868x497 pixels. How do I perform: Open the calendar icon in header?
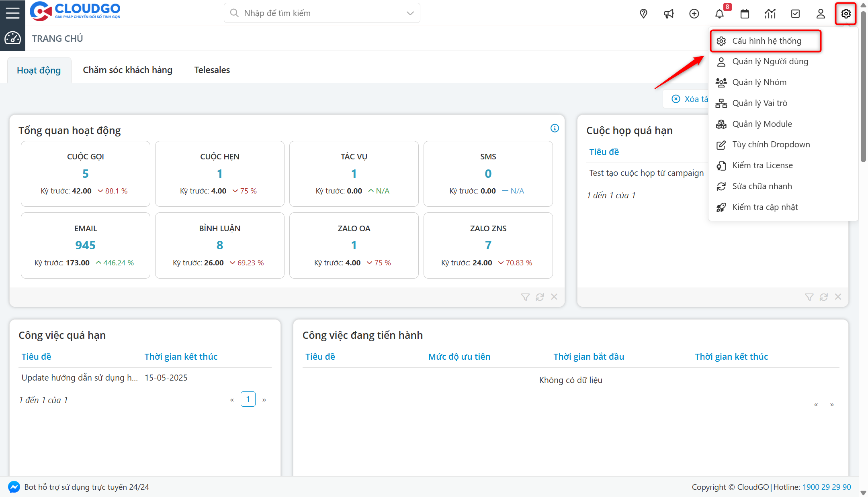tap(745, 14)
